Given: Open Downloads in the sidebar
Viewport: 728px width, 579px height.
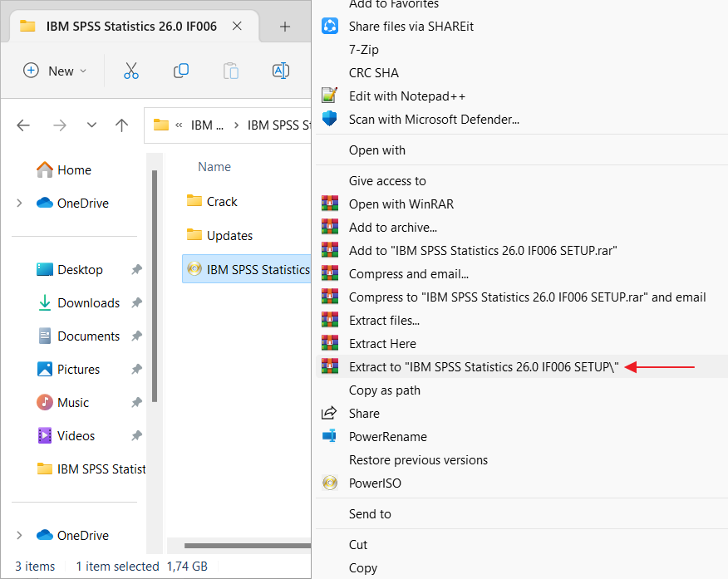Looking at the screenshot, I should click(78, 303).
